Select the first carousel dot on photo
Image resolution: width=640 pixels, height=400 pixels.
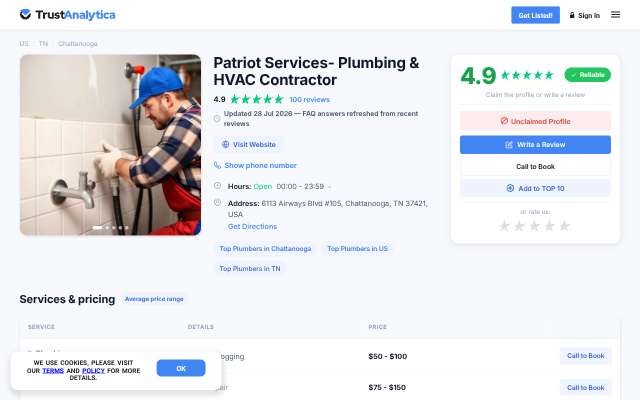click(x=98, y=227)
